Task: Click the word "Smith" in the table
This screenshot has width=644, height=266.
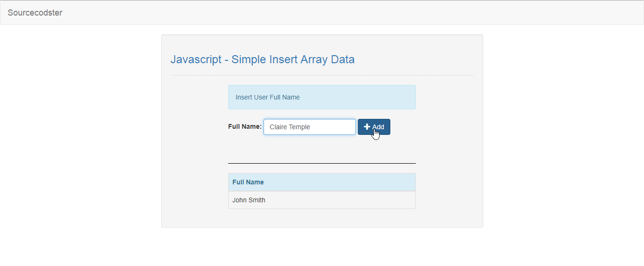Action: 257,200
